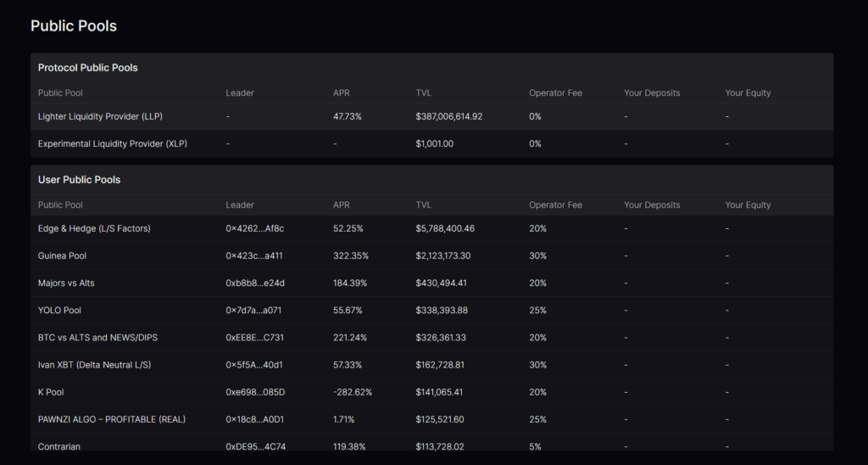Click BTC vs ALTS and NEWS/DIPS pool
This screenshot has width=868, height=465.
pos(97,337)
